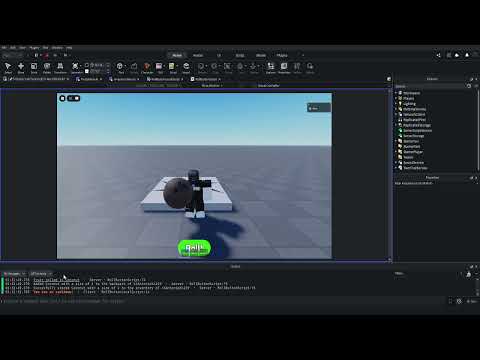Click the Properties filter field

[433, 183]
